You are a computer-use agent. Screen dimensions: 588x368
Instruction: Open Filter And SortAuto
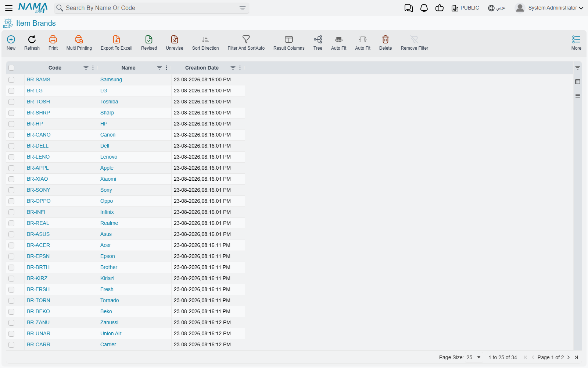coord(246,43)
